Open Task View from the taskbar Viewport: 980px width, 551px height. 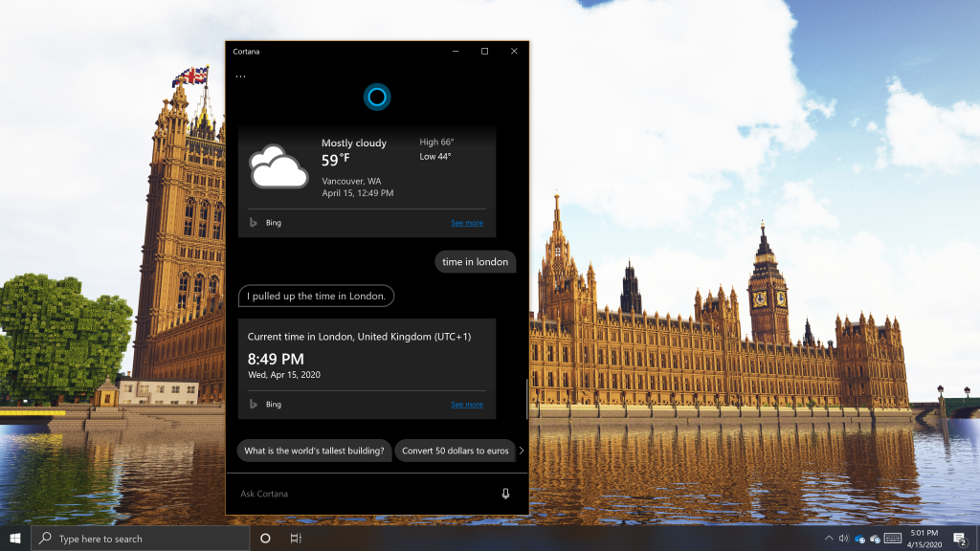(x=296, y=539)
